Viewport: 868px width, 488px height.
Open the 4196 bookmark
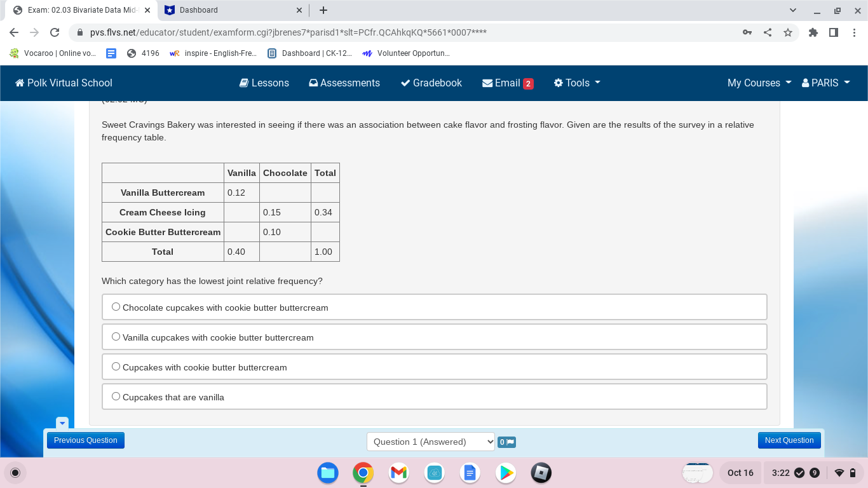tap(143, 53)
